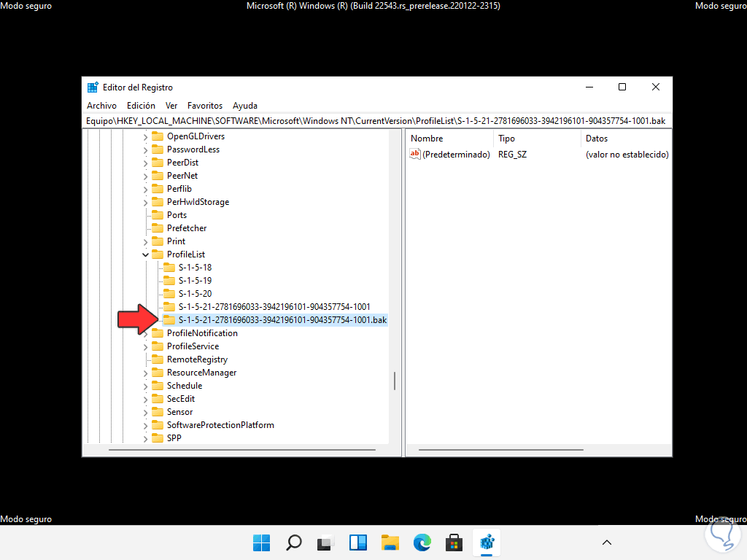Select the PasswordLess folder icon
Screen dimensions: 747x560
coord(158,149)
